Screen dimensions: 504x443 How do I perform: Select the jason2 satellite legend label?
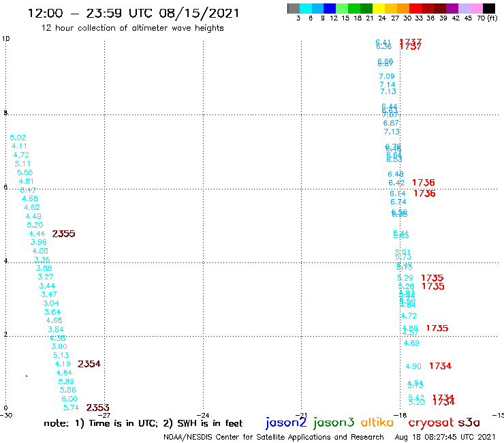286,423
